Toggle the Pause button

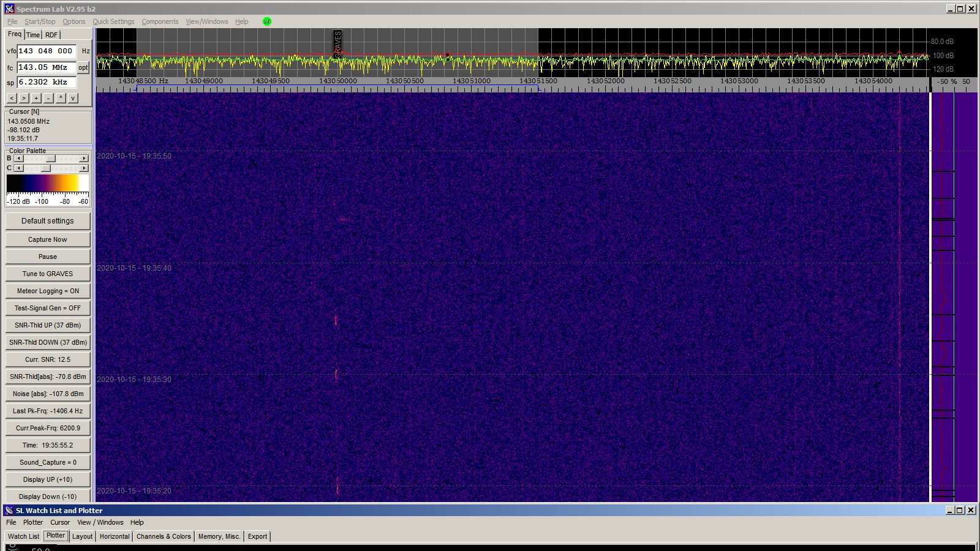click(x=48, y=257)
